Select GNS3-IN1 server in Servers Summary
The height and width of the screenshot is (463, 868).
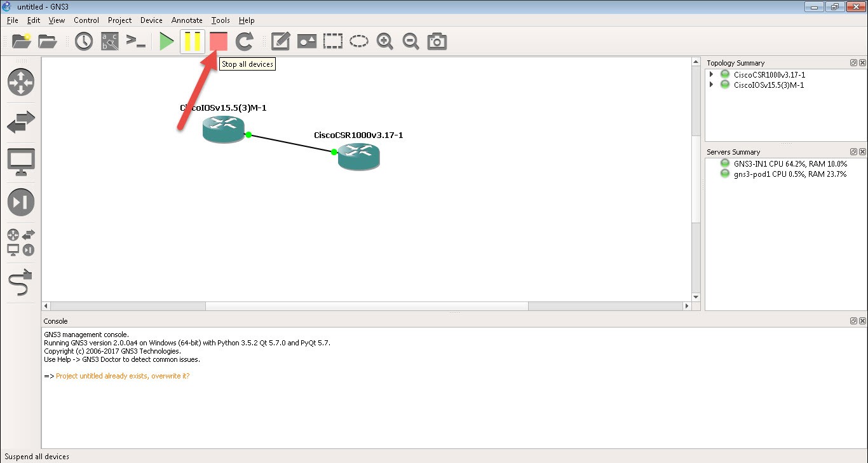click(x=790, y=163)
